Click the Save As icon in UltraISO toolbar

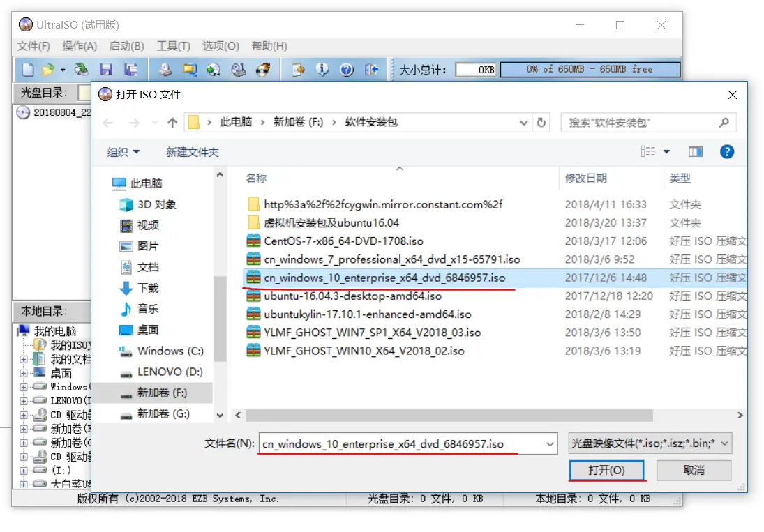pyautogui.click(x=130, y=70)
